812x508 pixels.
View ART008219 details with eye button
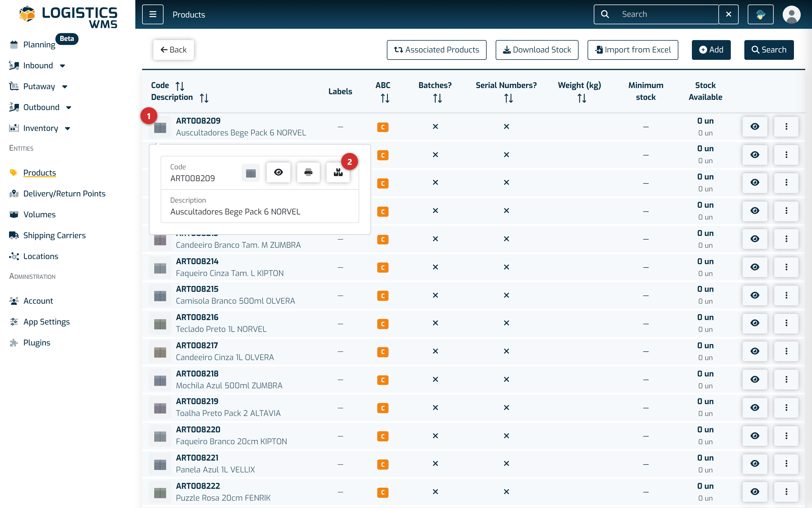click(754, 408)
